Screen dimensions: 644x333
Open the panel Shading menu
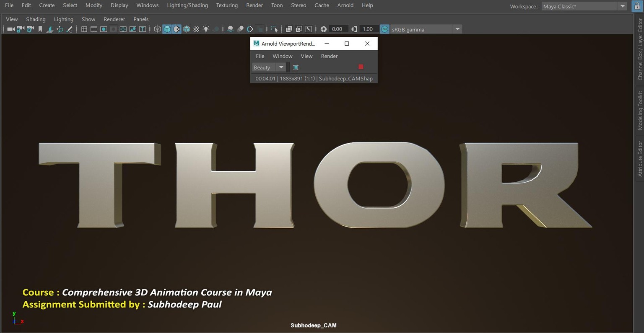point(36,19)
